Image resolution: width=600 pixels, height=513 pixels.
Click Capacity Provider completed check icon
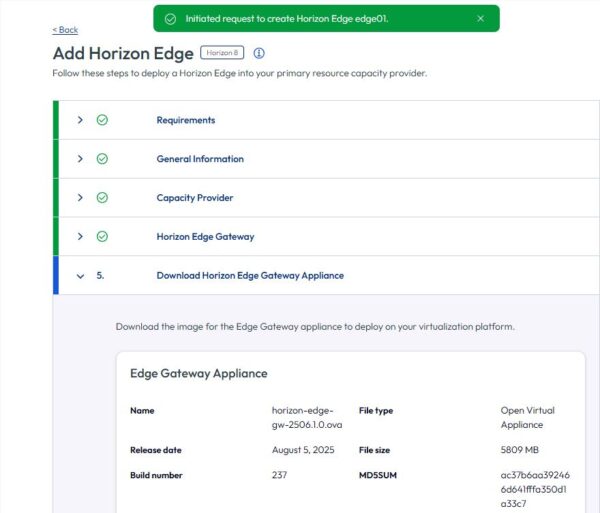[102, 198]
